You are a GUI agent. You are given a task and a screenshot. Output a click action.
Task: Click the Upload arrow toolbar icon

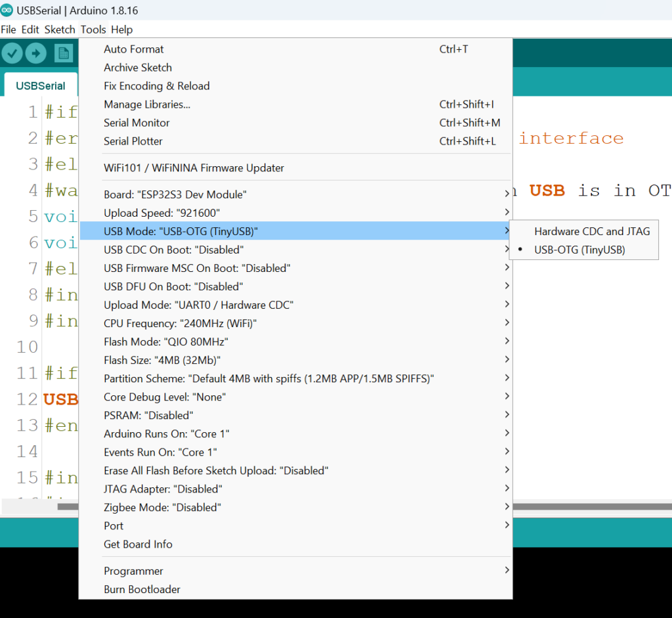point(36,54)
